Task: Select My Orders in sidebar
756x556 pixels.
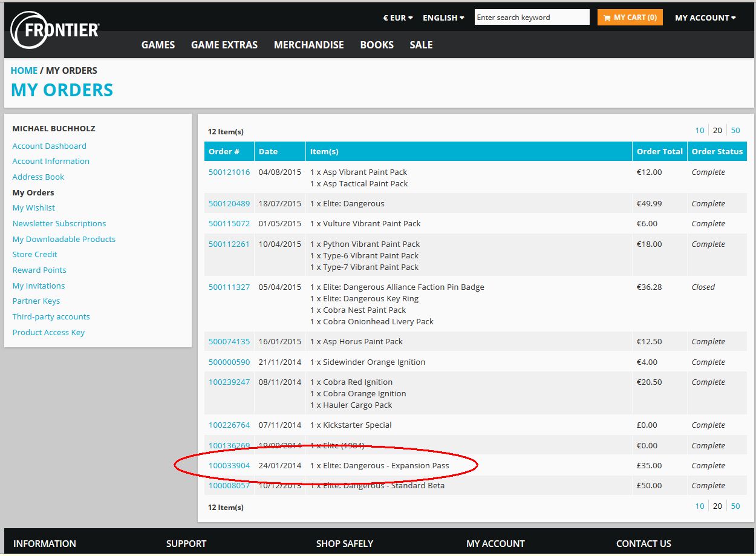Action: coord(33,192)
